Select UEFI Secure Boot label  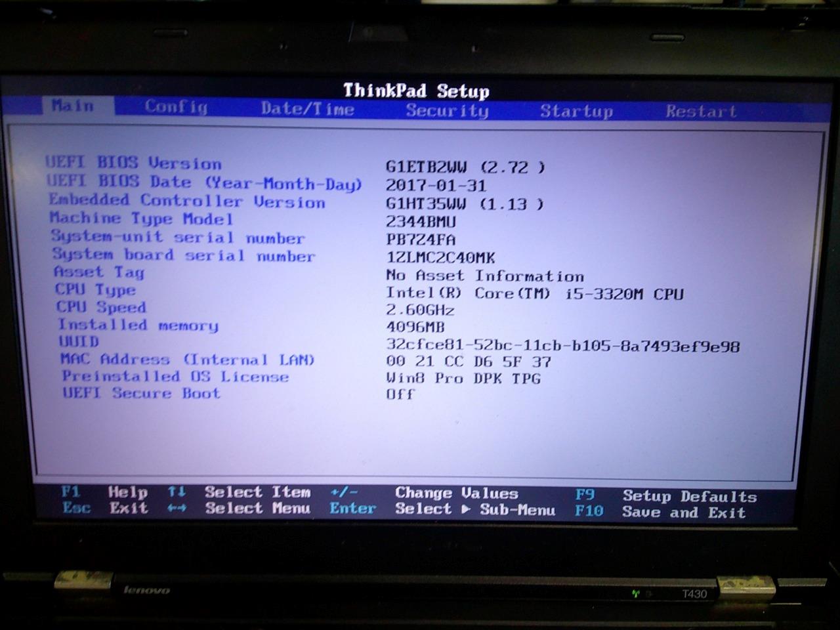[x=141, y=393]
